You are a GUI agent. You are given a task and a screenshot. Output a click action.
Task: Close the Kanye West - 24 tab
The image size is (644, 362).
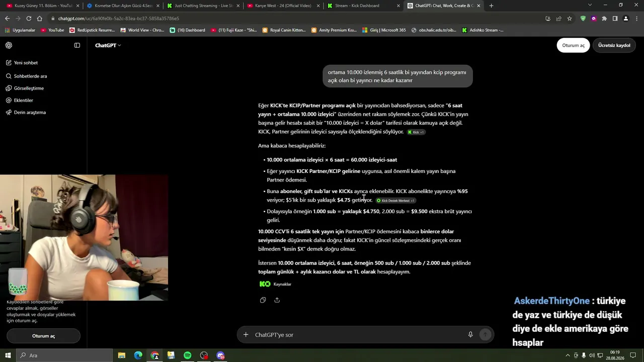318,6
